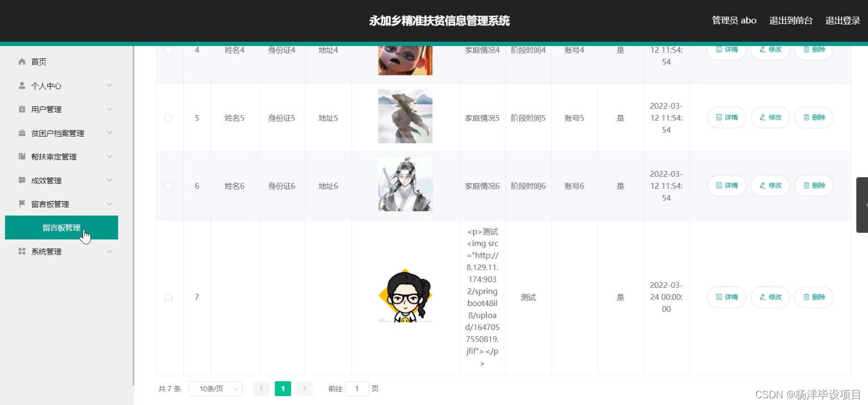The image size is (868, 405).
Task: Expand the 用户管理 menu chevron
Action: (109, 109)
